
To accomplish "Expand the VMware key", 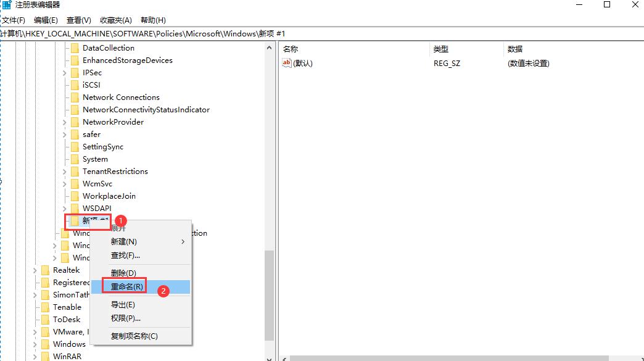I will pyautogui.click(x=35, y=331).
